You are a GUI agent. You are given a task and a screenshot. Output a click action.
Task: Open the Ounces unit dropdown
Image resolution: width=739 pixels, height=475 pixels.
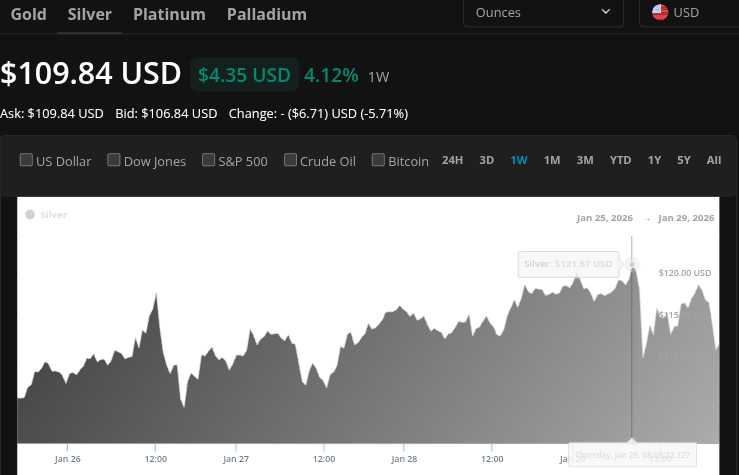point(543,12)
